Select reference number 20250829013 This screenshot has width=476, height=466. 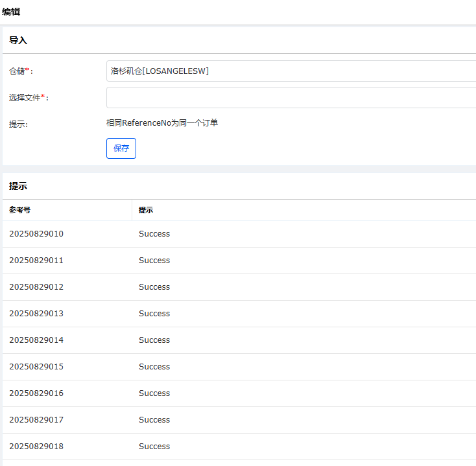point(36,314)
